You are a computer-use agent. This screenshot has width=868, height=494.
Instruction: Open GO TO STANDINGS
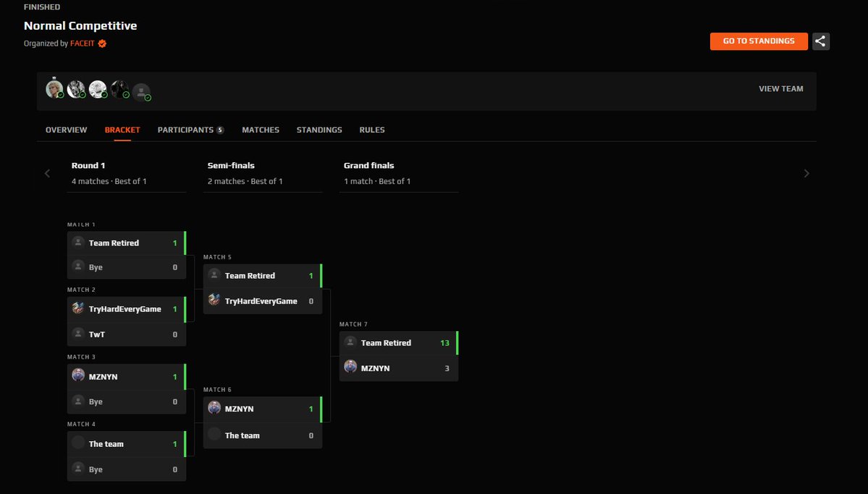pos(759,41)
